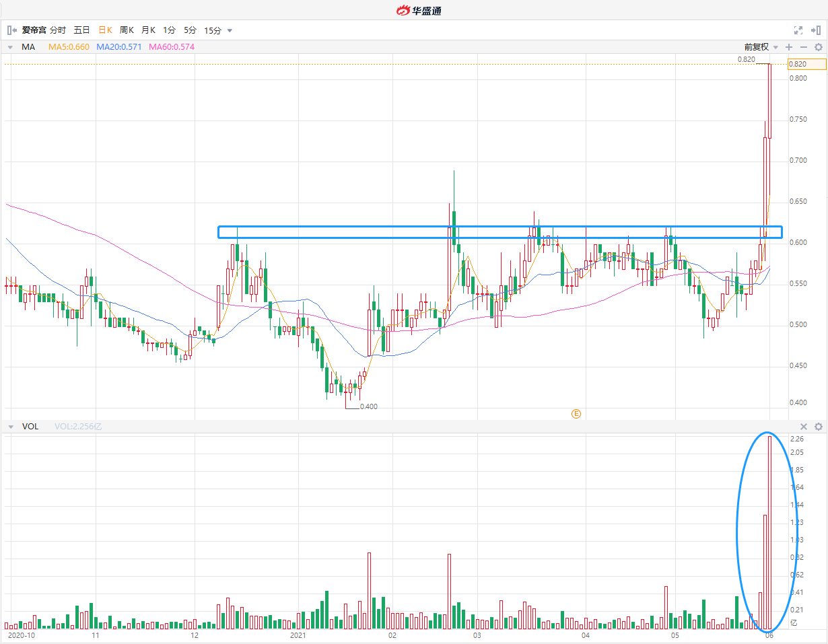Expand more timeframe options dropdown arrow

point(230,30)
